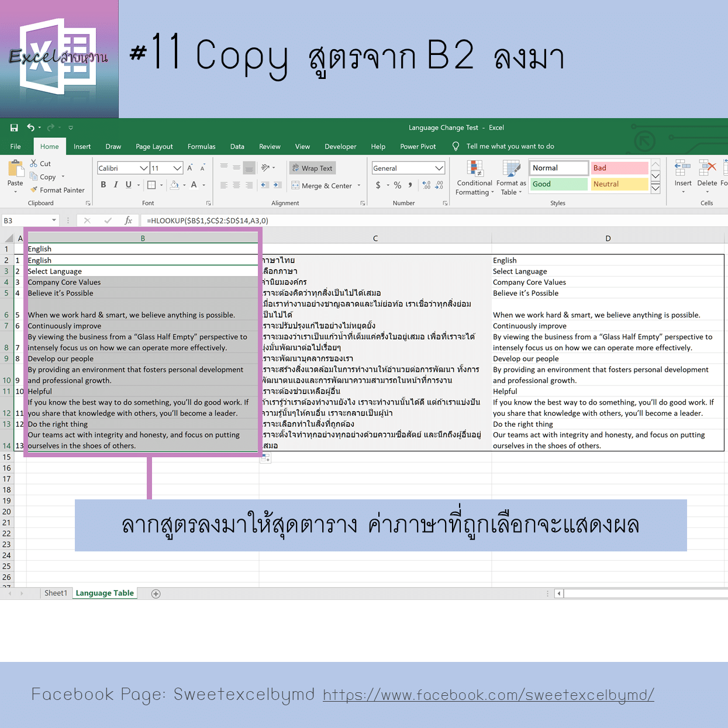The width and height of the screenshot is (728, 728).
Task: Open the Formulas ribbon tab
Action: click(x=201, y=147)
